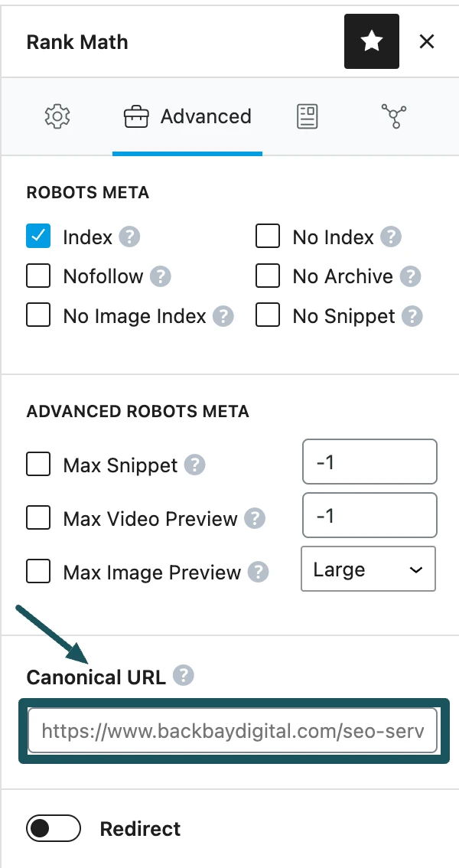The width and height of the screenshot is (459, 868).
Task: Click the help icon next to No Archive
Action: (x=412, y=276)
